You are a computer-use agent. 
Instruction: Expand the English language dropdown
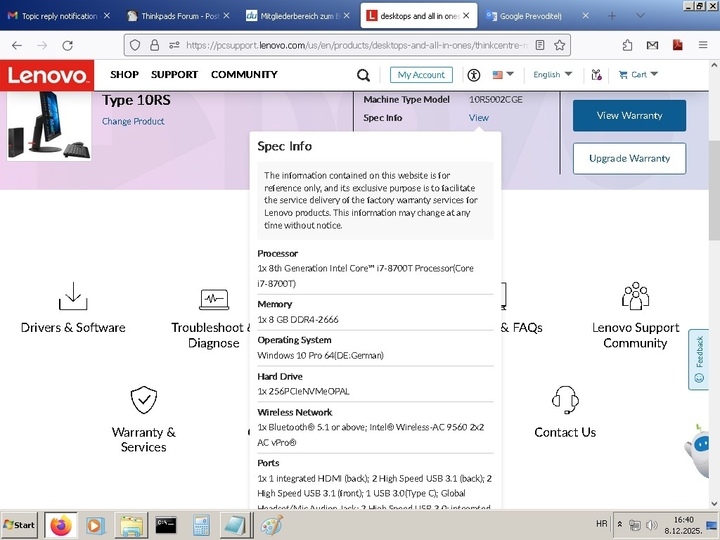[552, 75]
